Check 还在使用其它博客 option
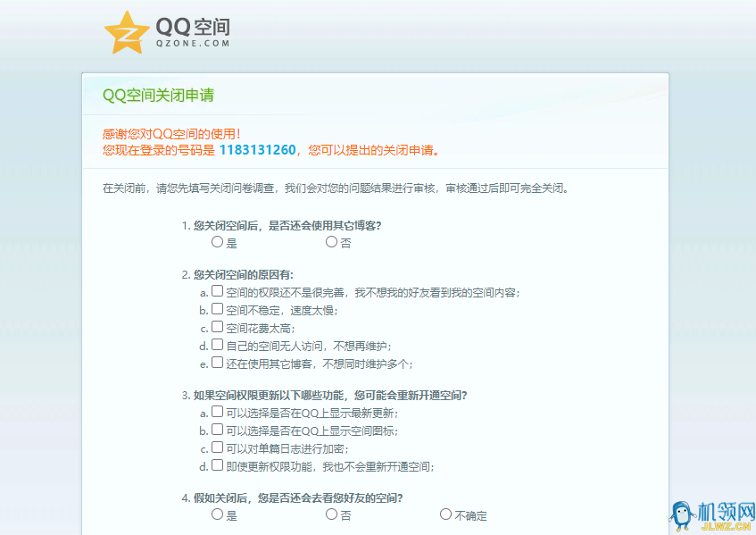756x535 pixels. (218, 363)
